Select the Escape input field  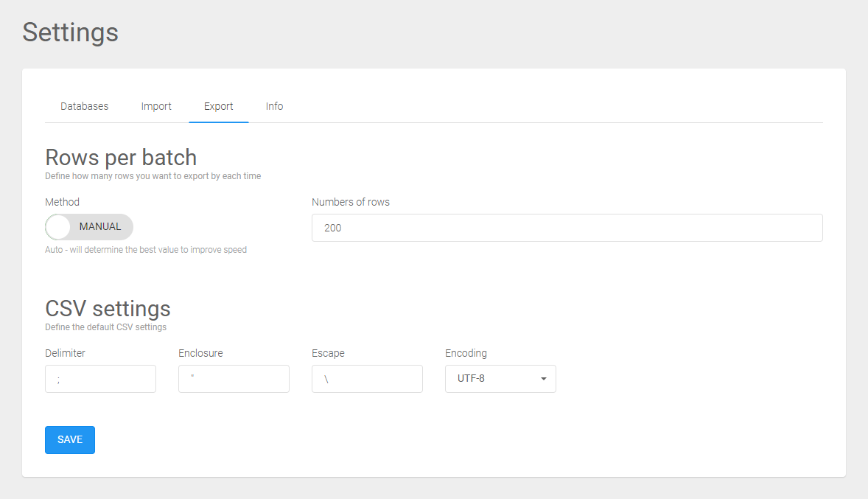point(367,379)
